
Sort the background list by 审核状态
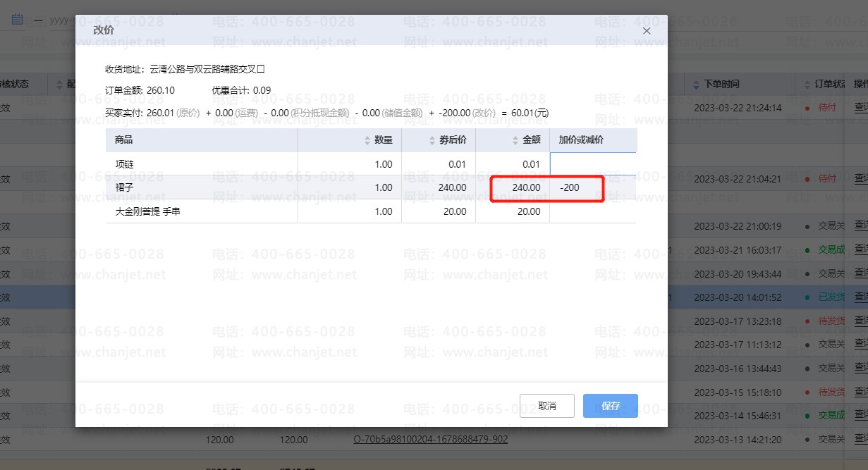(x=14, y=84)
